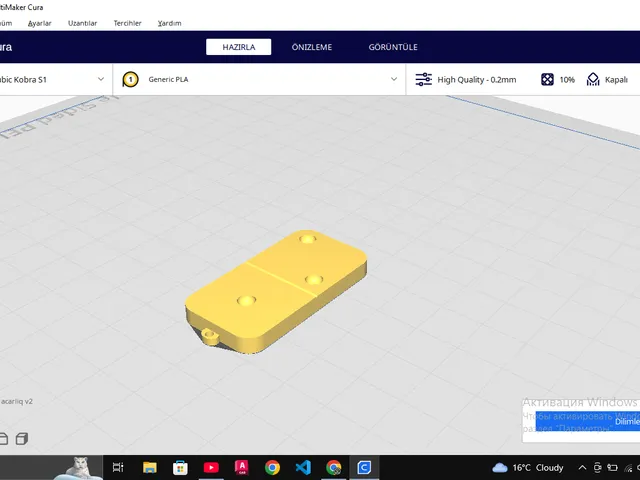
Task: Open the Yardım menu
Action: point(169,23)
